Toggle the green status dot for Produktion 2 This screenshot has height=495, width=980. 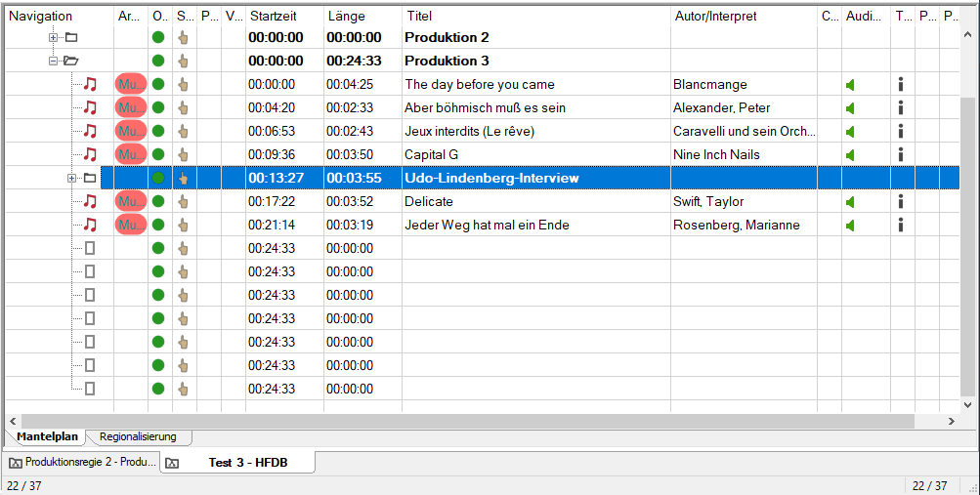(x=158, y=37)
